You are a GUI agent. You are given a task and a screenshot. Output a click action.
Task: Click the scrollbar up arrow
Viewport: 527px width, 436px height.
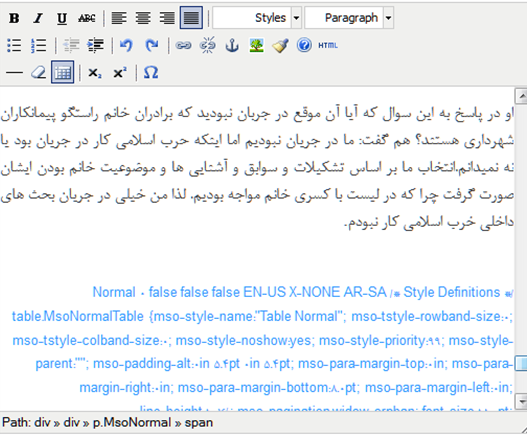(521, 97)
